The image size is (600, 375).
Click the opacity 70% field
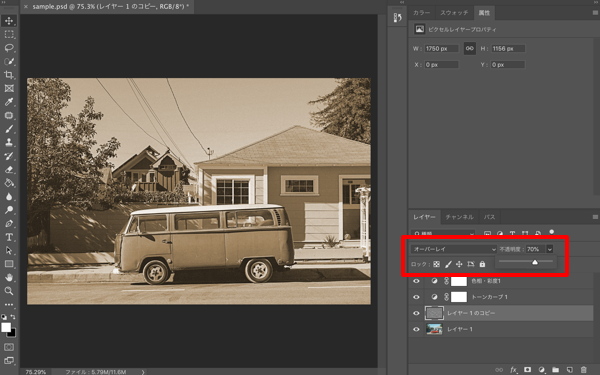click(535, 249)
